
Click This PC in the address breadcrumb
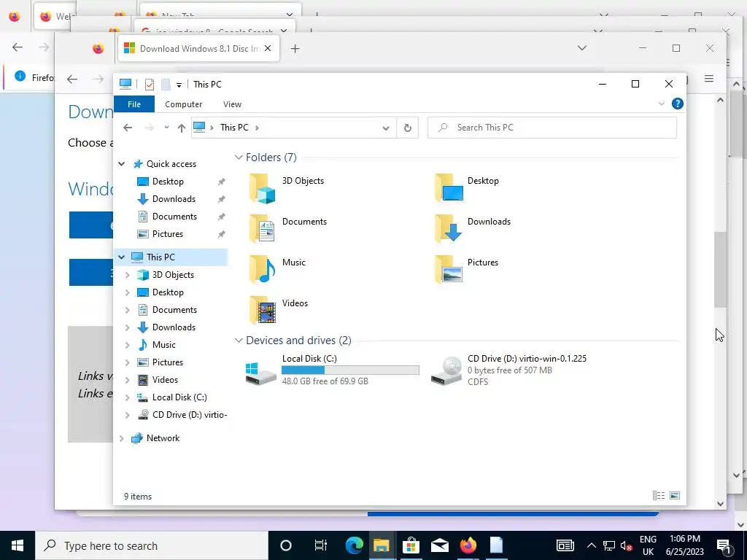pos(234,128)
